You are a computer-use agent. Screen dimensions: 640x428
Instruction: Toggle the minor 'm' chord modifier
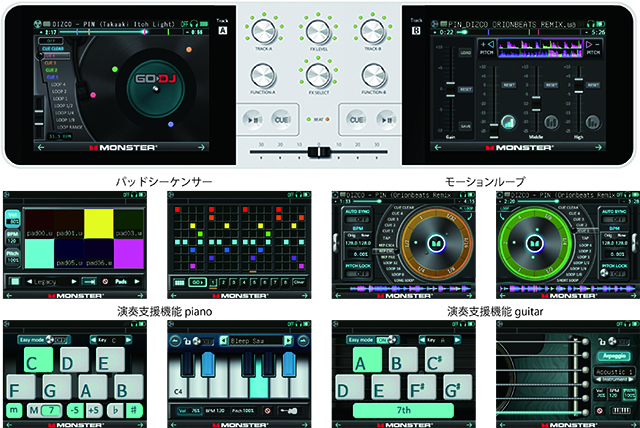point(14,410)
